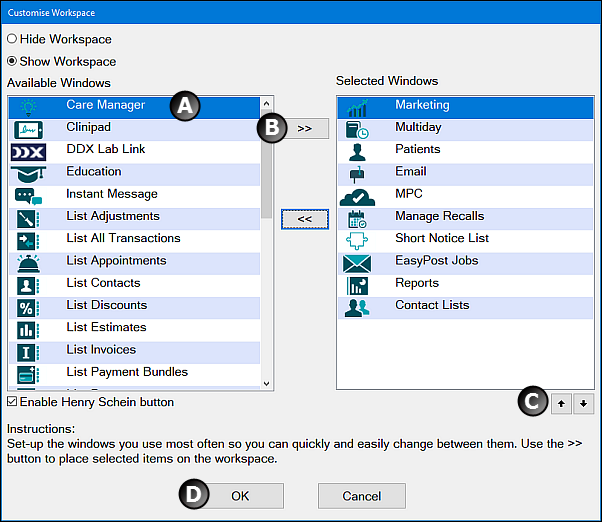Screen dimensions: 602x522
Task: Select DDX Lab Link entry
Action: (134, 152)
